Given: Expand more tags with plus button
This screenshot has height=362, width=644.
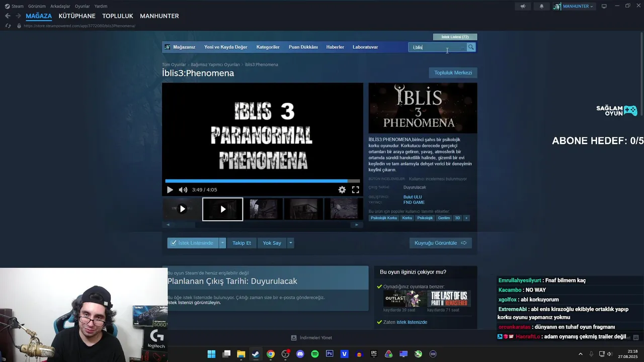Looking at the screenshot, I should [x=466, y=218].
